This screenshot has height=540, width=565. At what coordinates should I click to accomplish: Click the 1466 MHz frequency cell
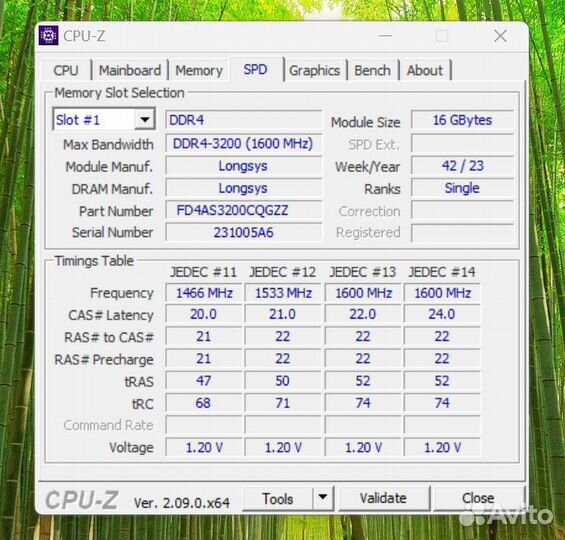[204, 293]
